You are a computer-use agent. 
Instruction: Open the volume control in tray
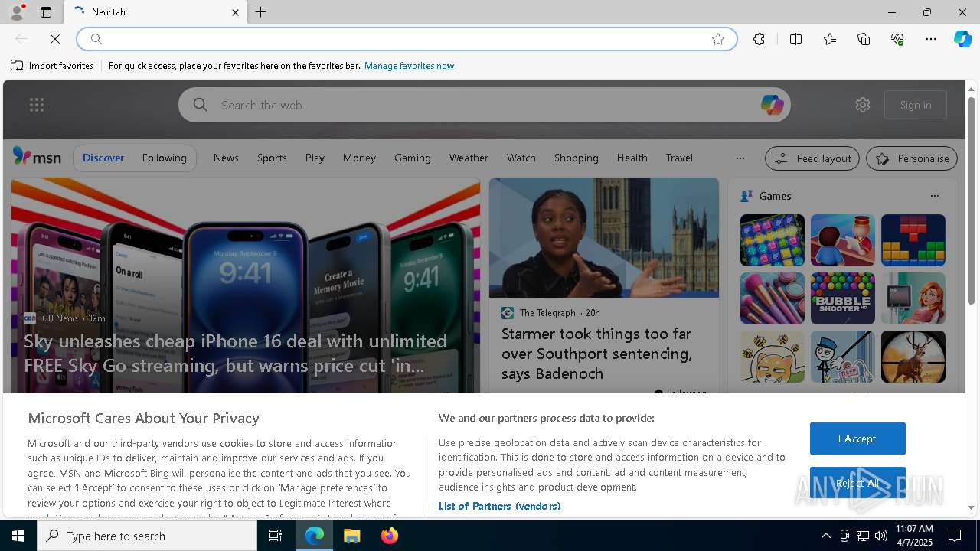coord(881,536)
